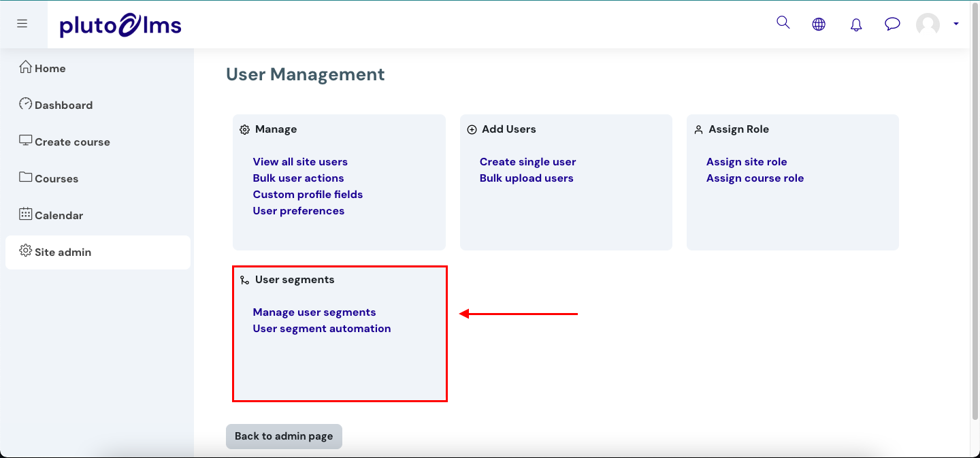Open User preferences link
The height and width of the screenshot is (458, 980).
click(299, 211)
